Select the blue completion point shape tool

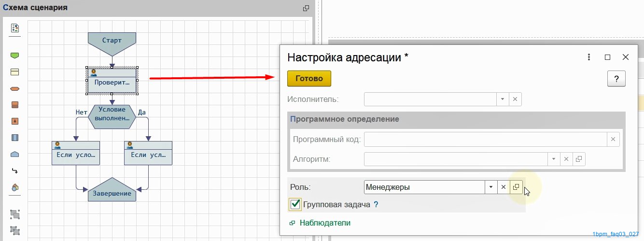[x=14, y=155]
